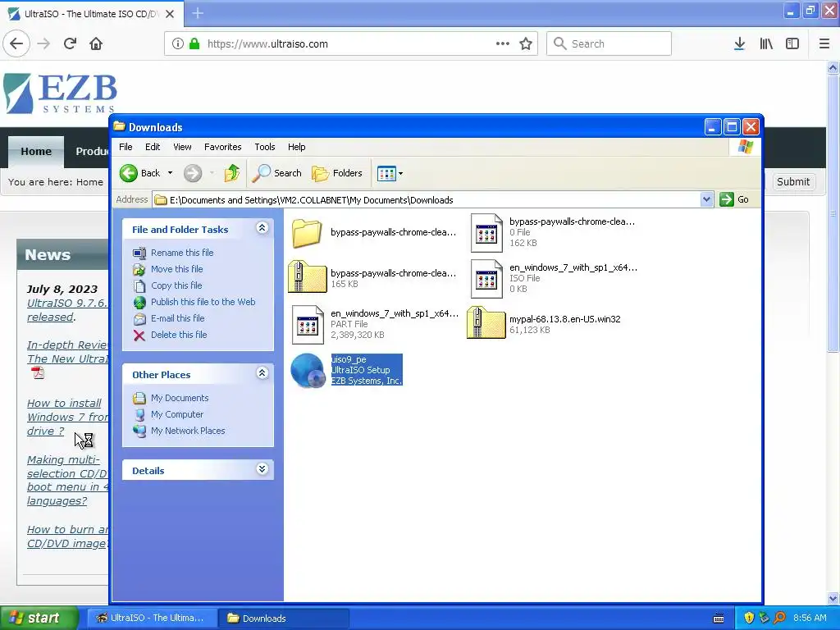The width and height of the screenshot is (840, 630).
Task: Click Delete this file task
Action: pyautogui.click(x=179, y=335)
